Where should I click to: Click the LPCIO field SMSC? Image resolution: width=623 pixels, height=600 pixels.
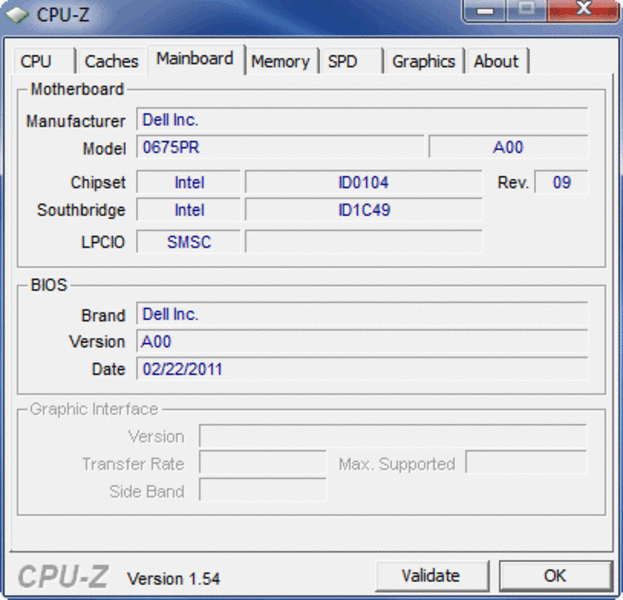(189, 242)
